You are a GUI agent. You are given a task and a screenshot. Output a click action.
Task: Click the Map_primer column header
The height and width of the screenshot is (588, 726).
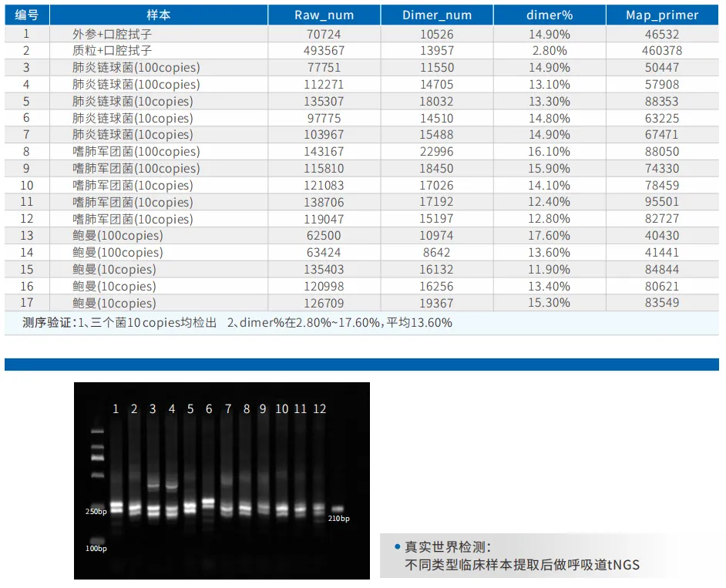point(662,15)
